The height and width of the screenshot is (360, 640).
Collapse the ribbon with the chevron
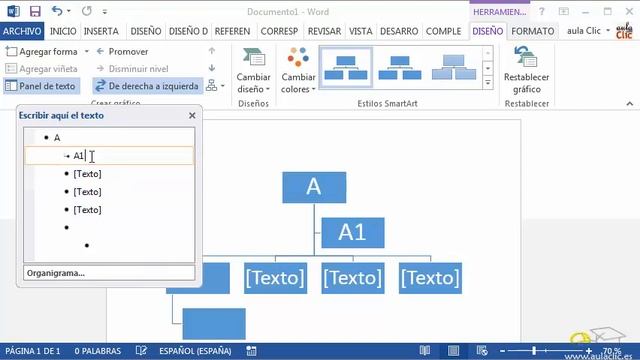pos(630,104)
